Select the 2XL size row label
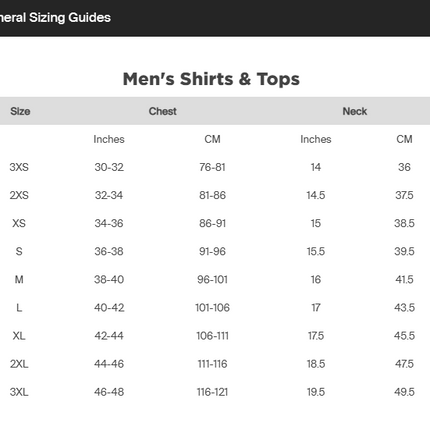The width and height of the screenshot is (430, 430). tap(19, 364)
